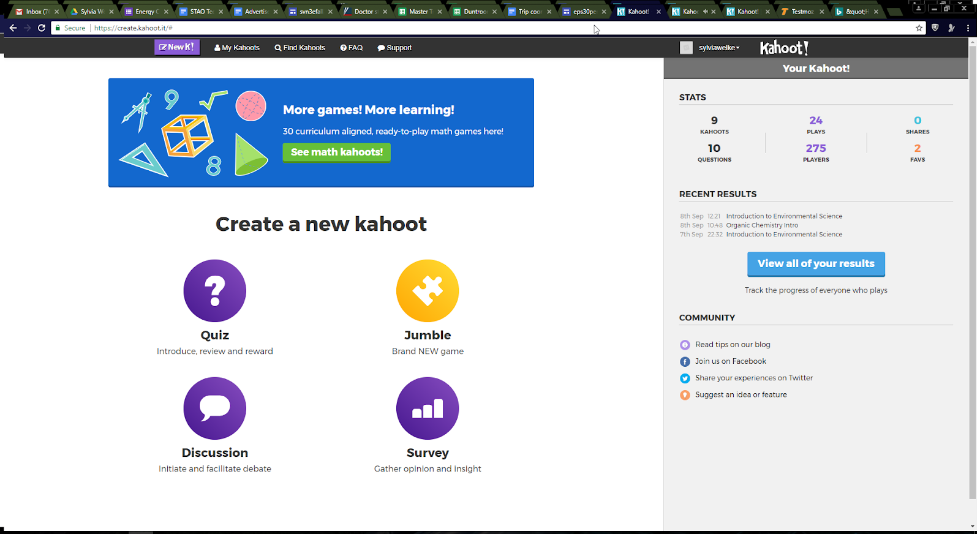
Task: Click the Quiz question mark icon
Action: point(215,291)
